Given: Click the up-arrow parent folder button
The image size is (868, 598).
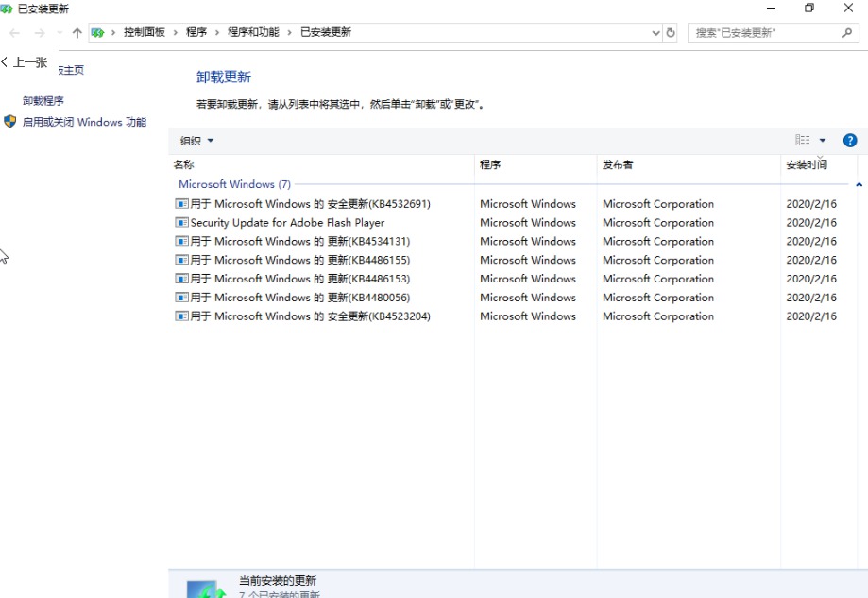Looking at the screenshot, I should pyautogui.click(x=77, y=33).
